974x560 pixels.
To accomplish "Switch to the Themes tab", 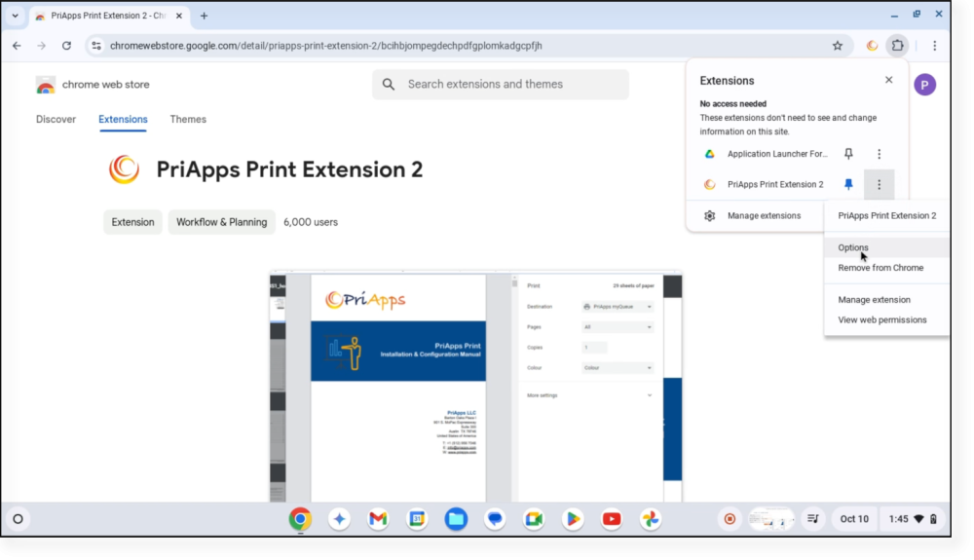I will (x=188, y=119).
